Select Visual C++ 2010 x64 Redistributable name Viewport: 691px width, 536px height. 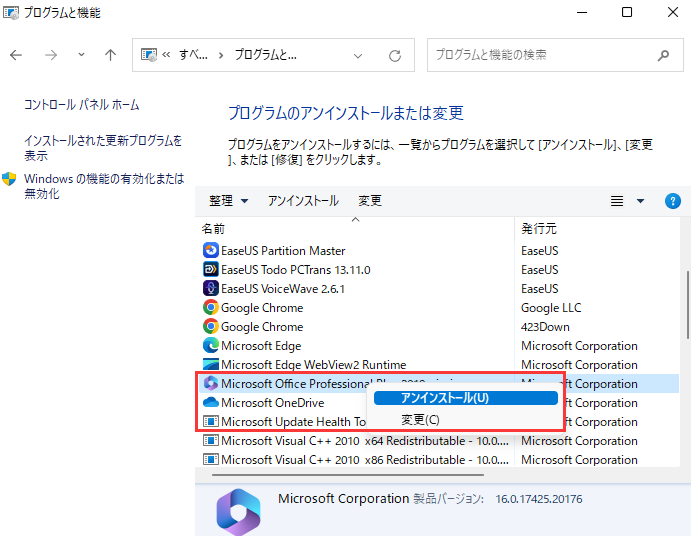(365, 441)
